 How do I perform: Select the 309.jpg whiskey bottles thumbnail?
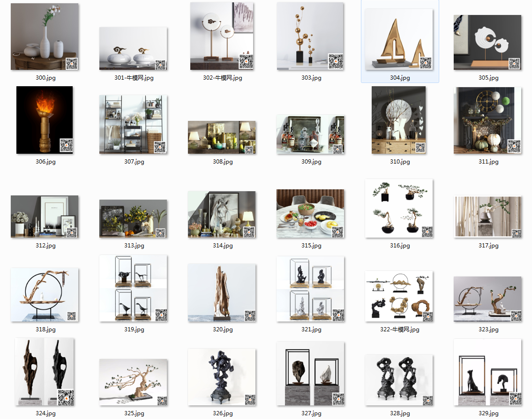(x=310, y=134)
